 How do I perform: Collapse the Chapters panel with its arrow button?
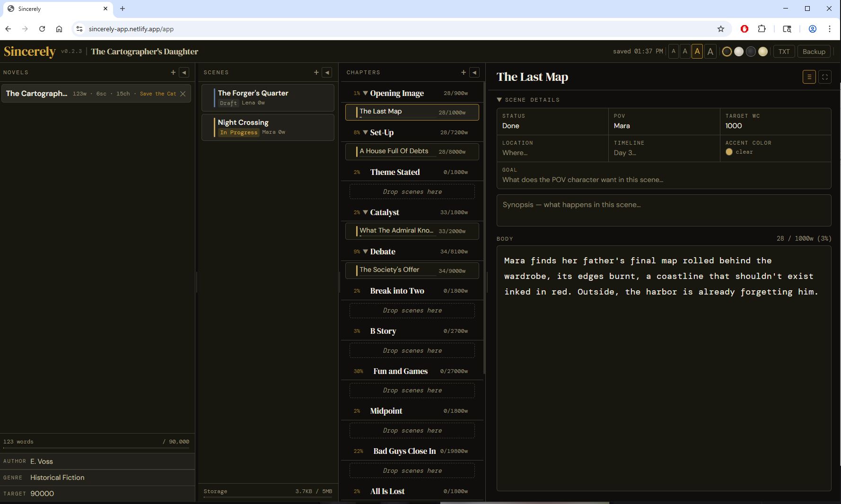[x=474, y=72]
